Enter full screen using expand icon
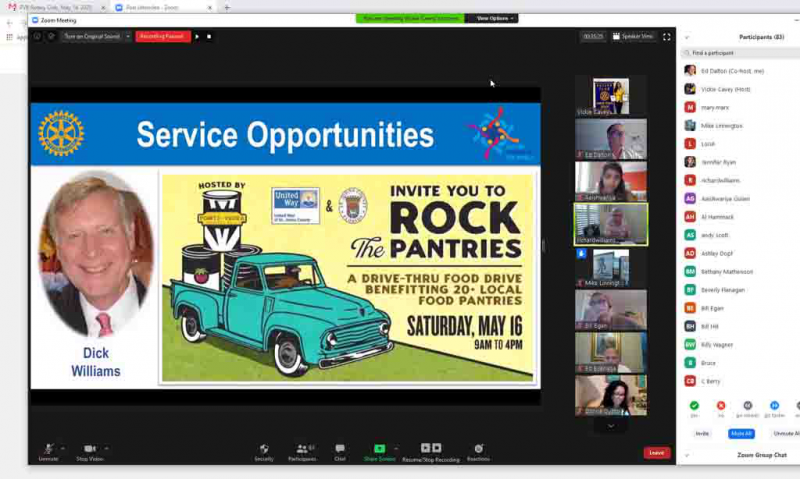The height and width of the screenshot is (479, 800). tap(666, 37)
